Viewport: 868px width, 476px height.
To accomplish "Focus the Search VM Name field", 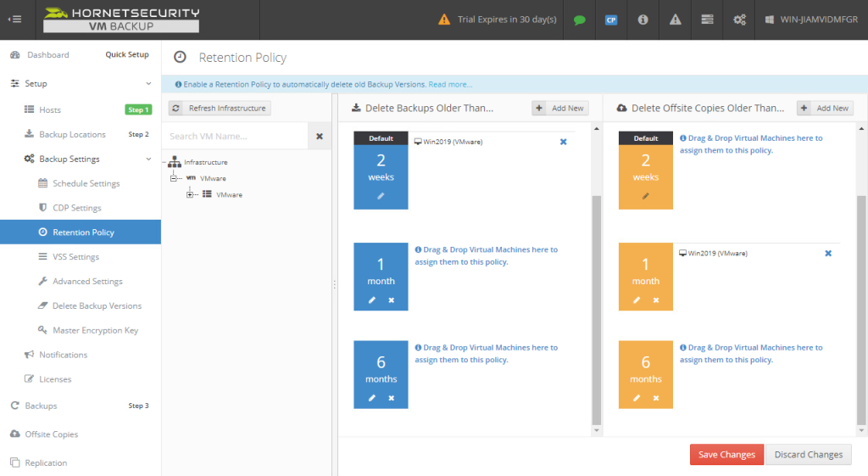I will tap(236, 137).
